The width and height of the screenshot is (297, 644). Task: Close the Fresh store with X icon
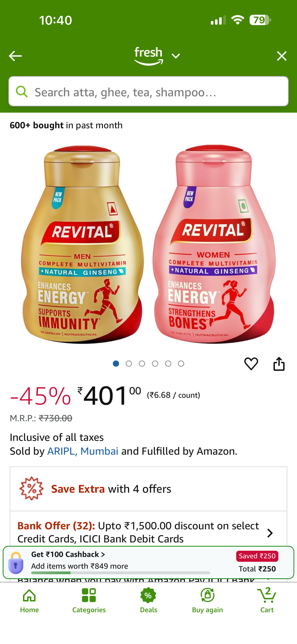[x=282, y=56]
